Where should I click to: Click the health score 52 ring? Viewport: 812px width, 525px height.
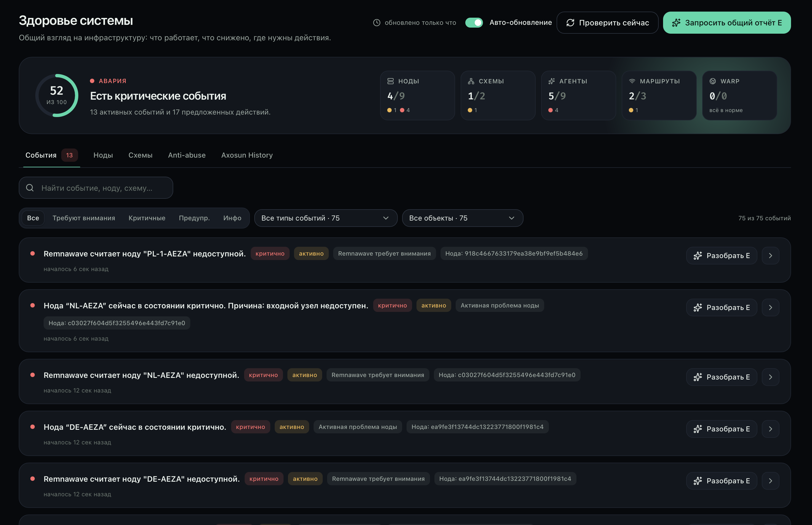(57, 96)
